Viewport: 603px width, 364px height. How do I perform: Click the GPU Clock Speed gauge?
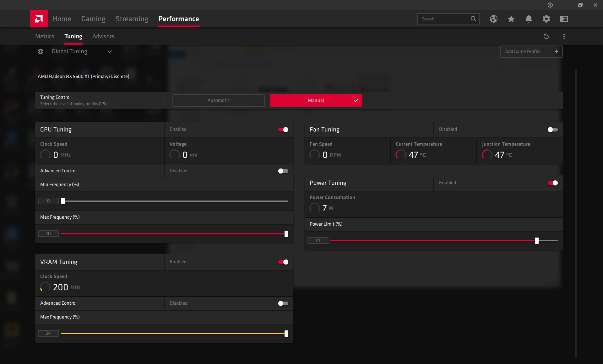[45, 154]
